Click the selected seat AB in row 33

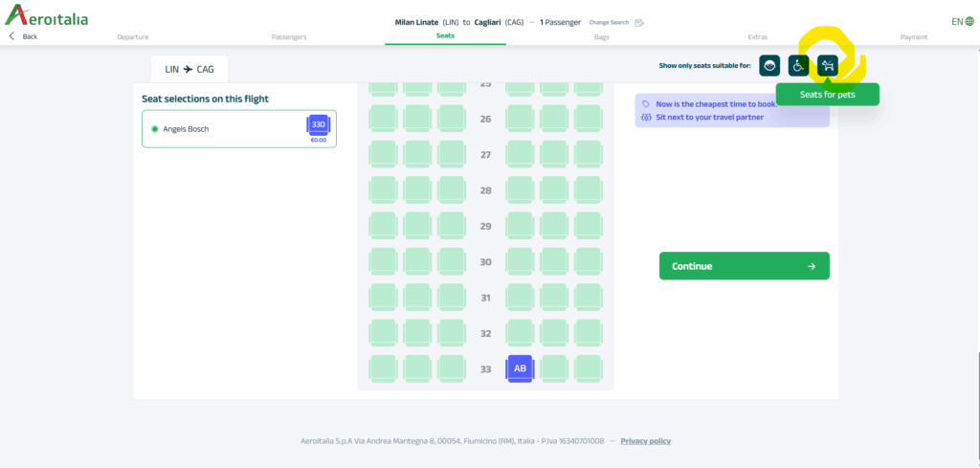tap(520, 368)
